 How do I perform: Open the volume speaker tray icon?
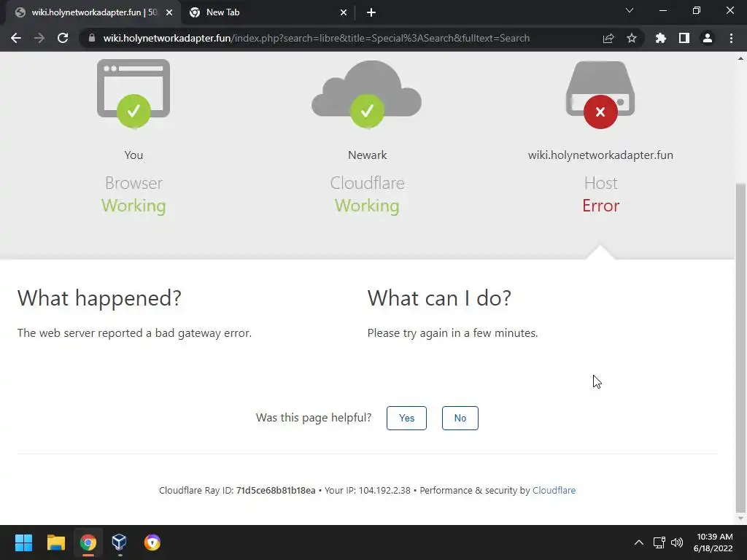tap(677, 542)
